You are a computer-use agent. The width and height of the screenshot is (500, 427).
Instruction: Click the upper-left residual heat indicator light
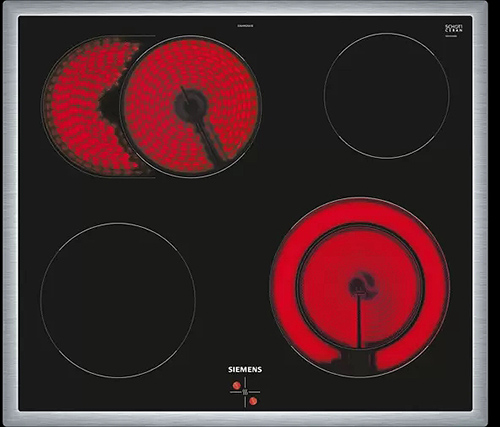(237, 385)
